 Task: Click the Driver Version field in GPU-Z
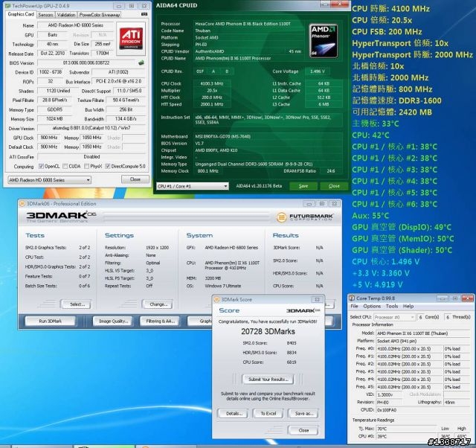[x=91, y=128]
